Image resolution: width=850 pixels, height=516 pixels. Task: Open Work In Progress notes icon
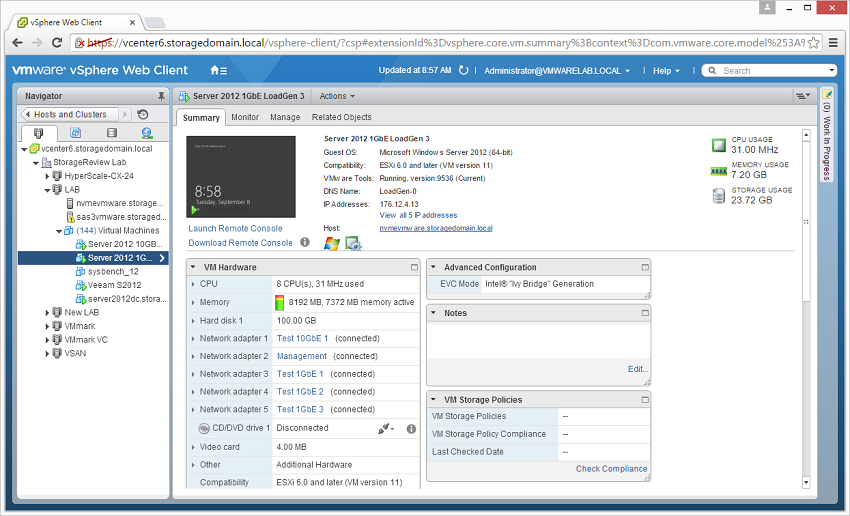pyautogui.click(x=827, y=94)
